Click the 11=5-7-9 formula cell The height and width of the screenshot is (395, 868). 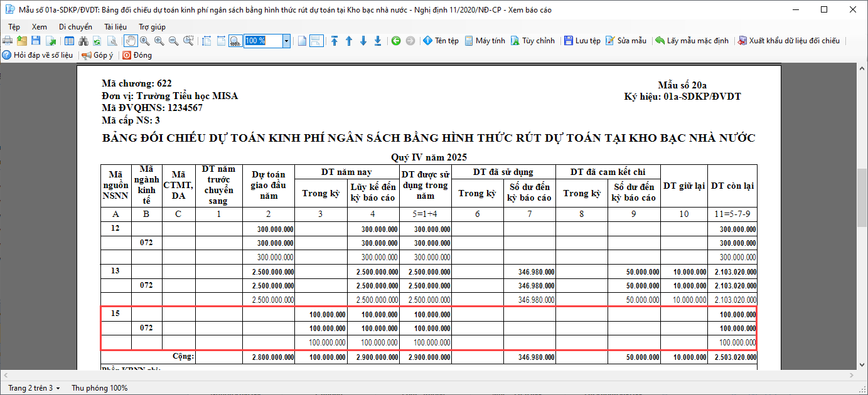732,214
